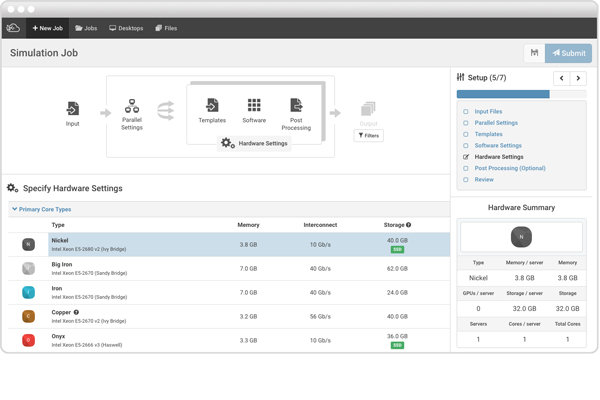Select the Iron row name
Viewport: 600px width, 400px height.
(57, 289)
